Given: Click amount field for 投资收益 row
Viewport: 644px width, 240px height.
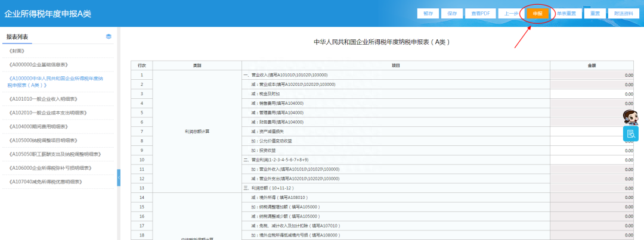Looking at the screenshot, I should pyautogui.click(x=592, y=151).
